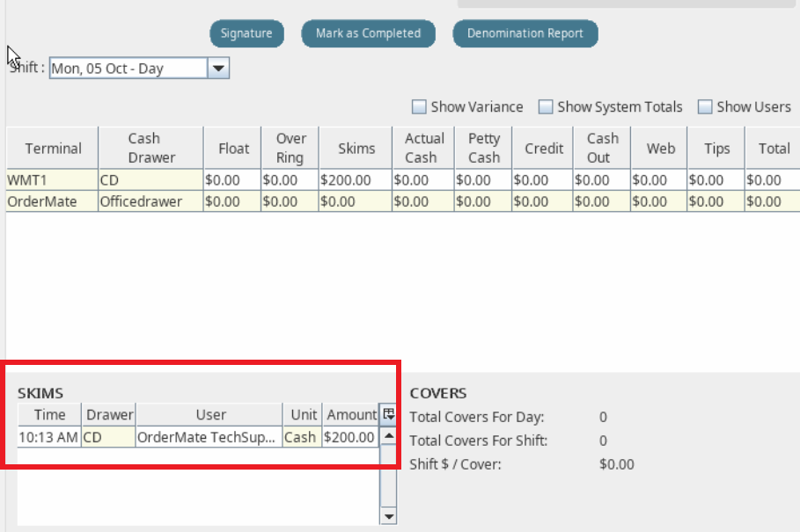Click the $200.00 Skims cell for WMT1
This screenshot has height=532, width=800.
point(356,180)
